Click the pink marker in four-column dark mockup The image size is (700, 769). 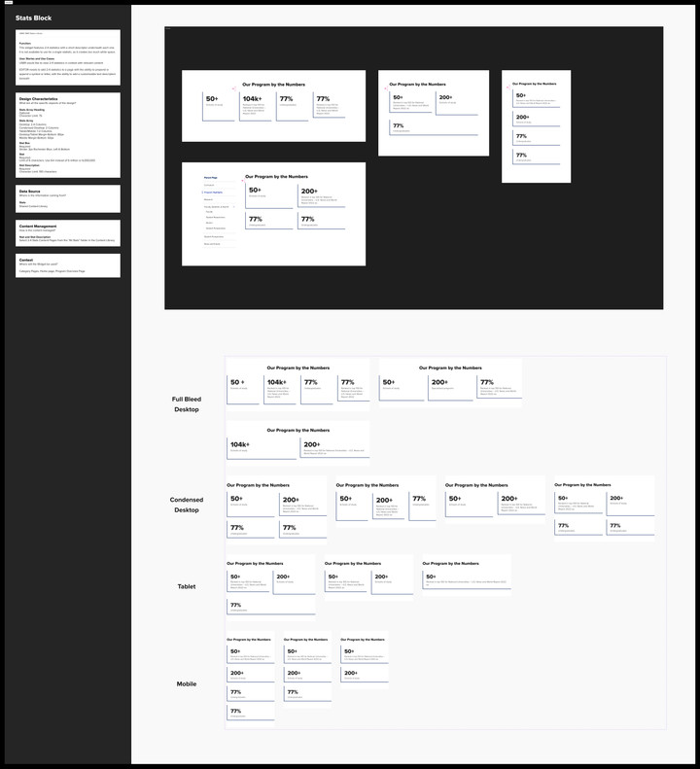(x=234, y=88)
